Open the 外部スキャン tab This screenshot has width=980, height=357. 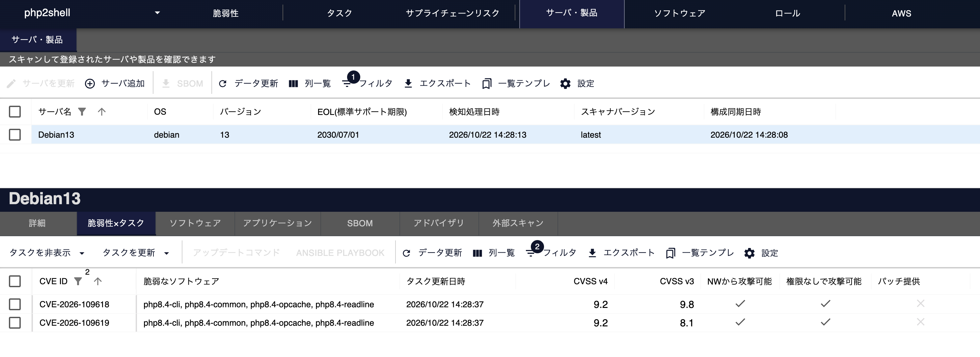[518, 223]
